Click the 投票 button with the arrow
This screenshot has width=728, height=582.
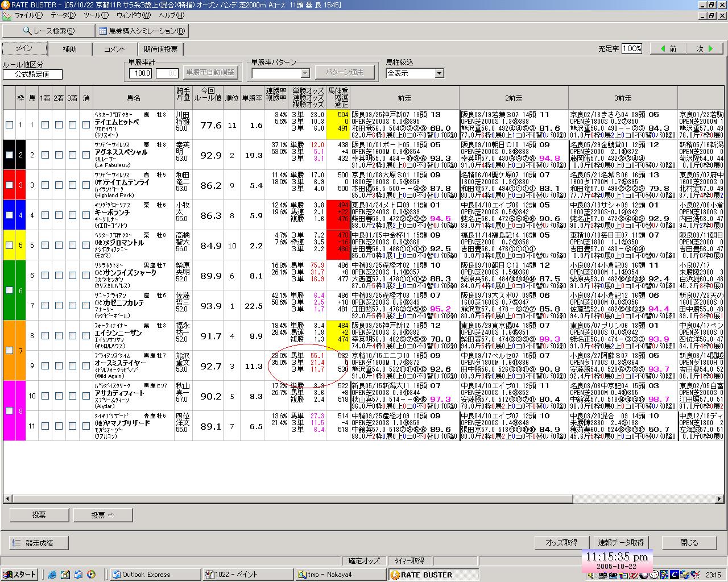click(x=103, y=515)
